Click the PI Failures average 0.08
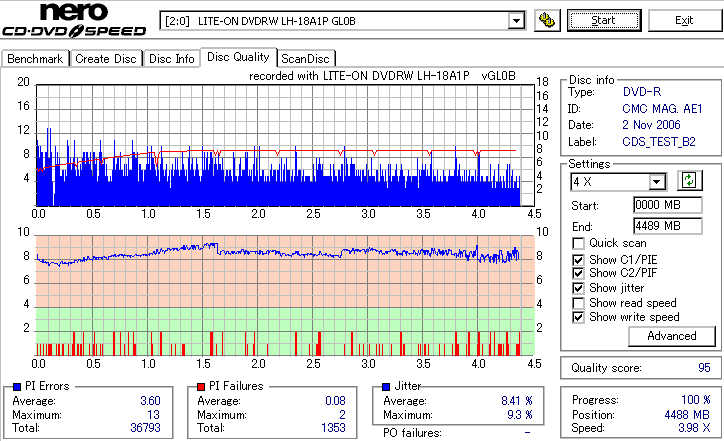 [x=335, y=401]
